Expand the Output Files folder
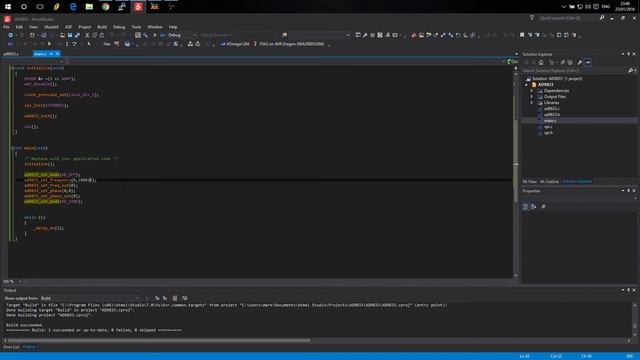 click(x=532, y=97)
